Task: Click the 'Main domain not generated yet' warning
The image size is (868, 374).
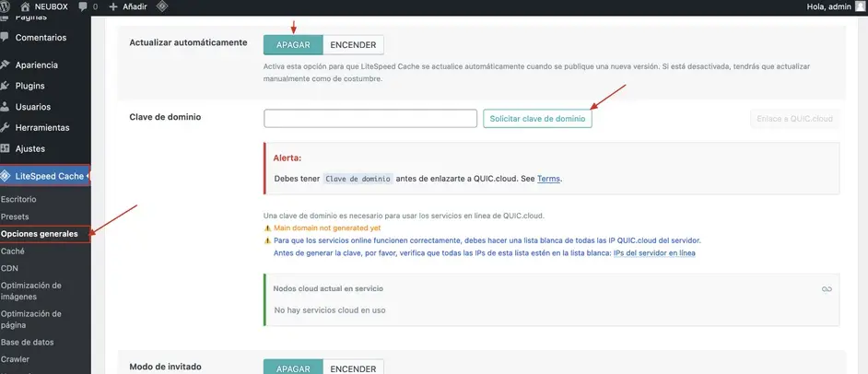Action: [x=327, y=228]
